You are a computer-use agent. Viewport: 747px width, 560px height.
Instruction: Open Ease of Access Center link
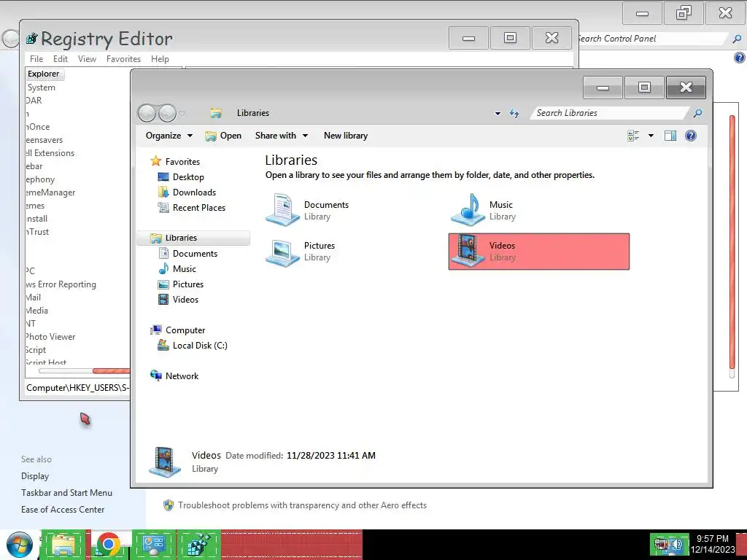click(63, 510)
